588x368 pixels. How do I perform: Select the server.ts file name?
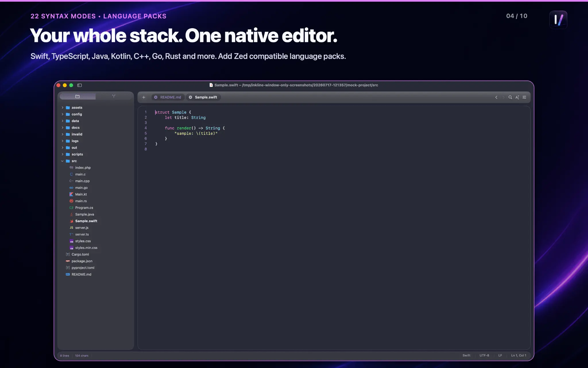[82, 234]
